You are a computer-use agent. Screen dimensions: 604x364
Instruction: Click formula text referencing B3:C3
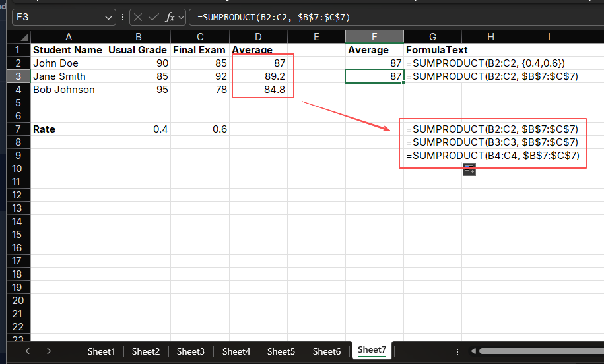tap(492, 142)
